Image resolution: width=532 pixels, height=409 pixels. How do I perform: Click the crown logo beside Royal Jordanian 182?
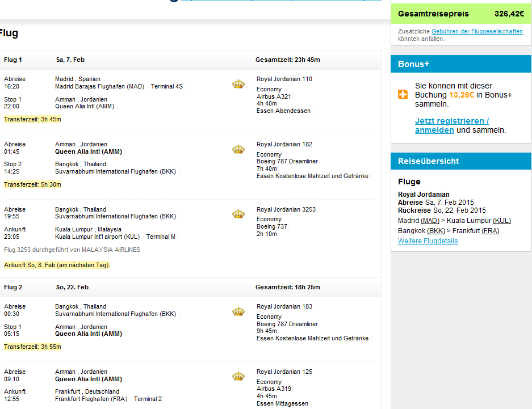(x=238, y=149)
